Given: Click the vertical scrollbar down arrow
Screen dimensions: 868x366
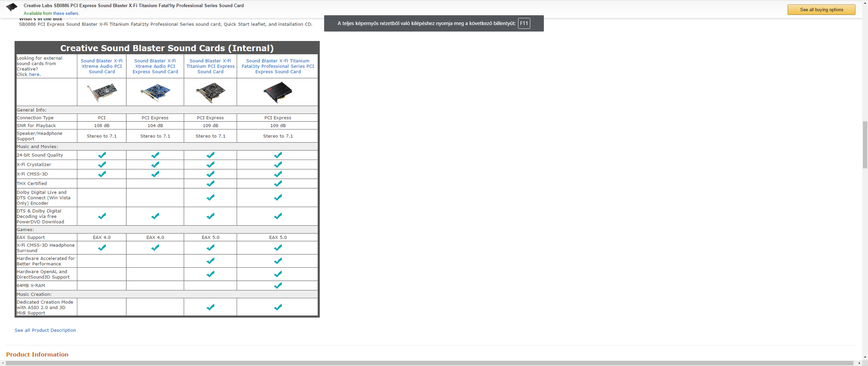Looking at the screenshot, I should [x=865, y=357].
